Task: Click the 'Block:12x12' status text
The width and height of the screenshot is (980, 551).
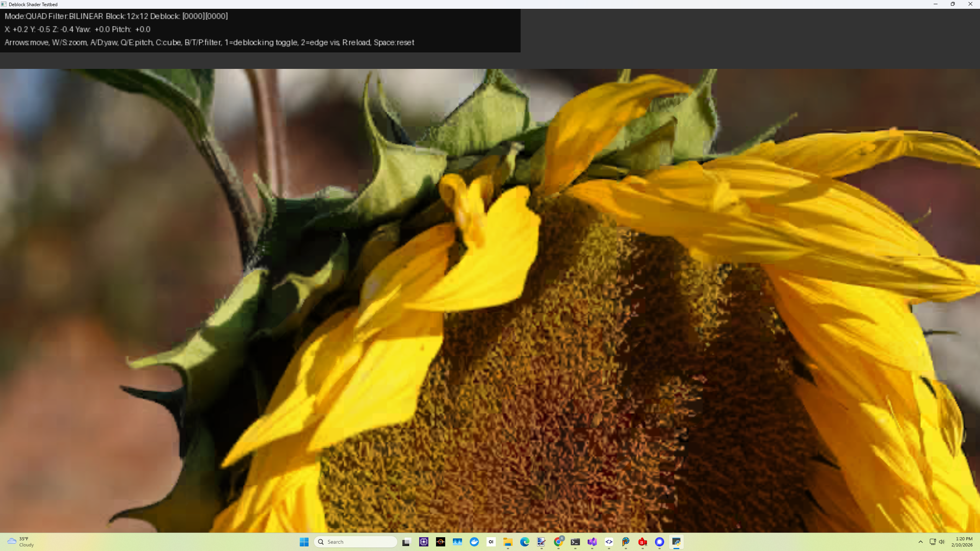Action: point(127,16)
